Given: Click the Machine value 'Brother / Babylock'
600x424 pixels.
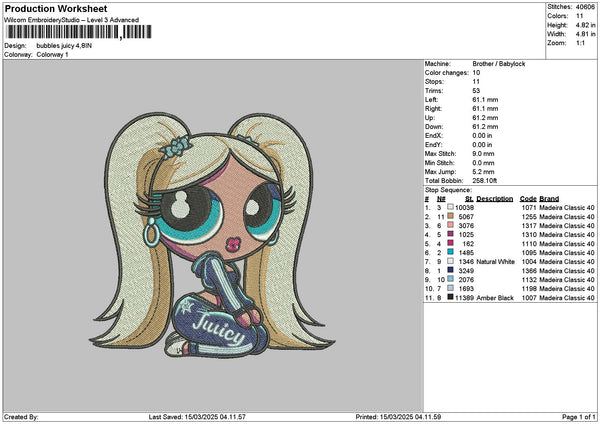Looking at the screenshot, I should pyautogui.click(x=499, y=64).
